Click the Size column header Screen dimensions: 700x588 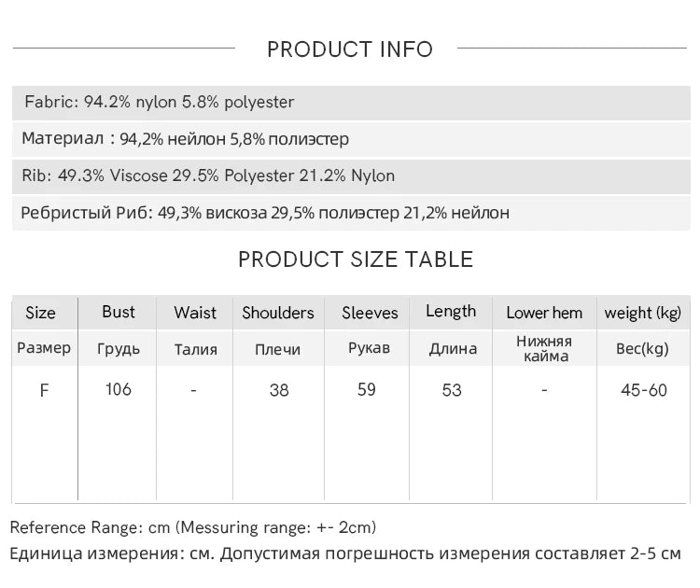[x=41, y=313]
